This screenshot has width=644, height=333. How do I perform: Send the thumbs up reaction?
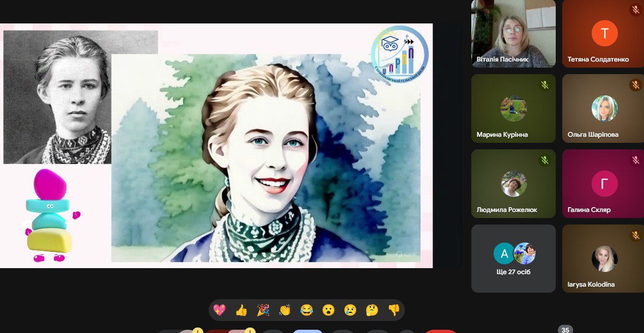coord(241,310)
